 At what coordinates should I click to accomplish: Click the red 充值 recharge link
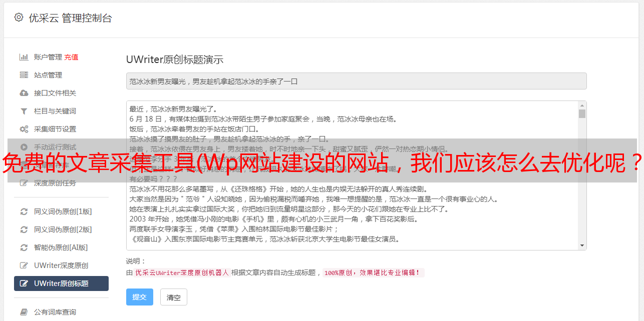tap(71, 57)
